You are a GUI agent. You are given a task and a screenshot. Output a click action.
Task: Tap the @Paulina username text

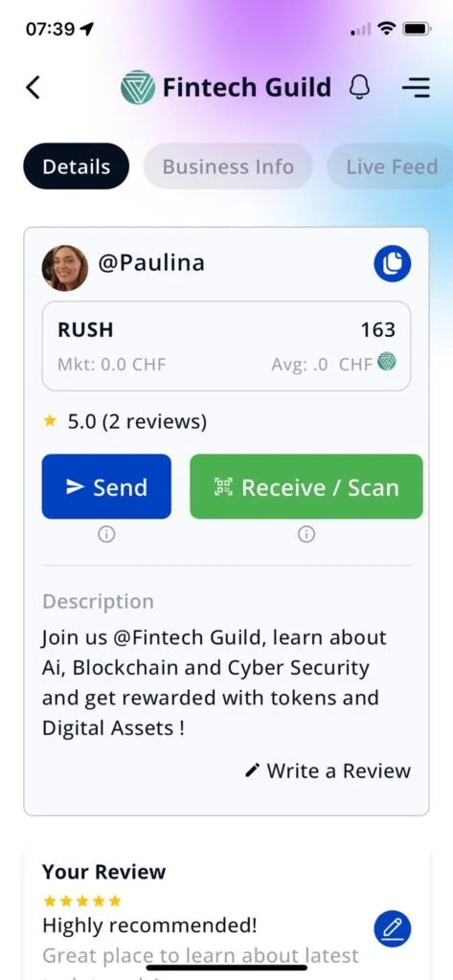click(x=150, y=263)
